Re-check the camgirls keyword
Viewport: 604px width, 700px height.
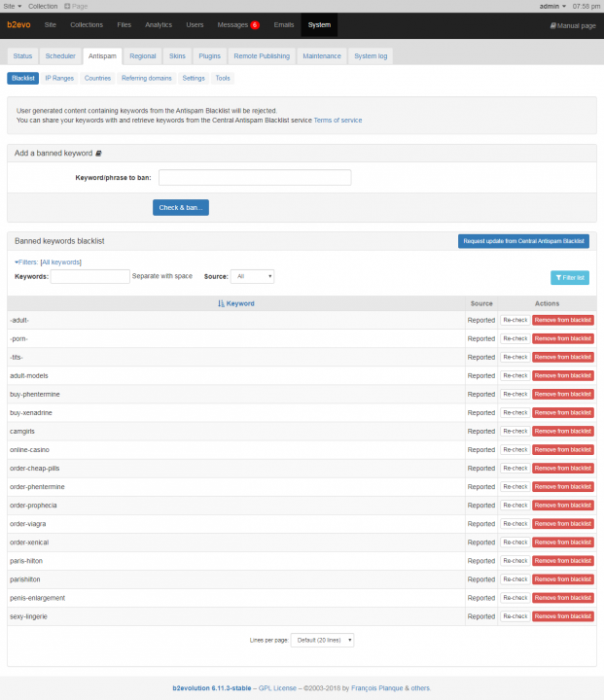tap(515, 432)
